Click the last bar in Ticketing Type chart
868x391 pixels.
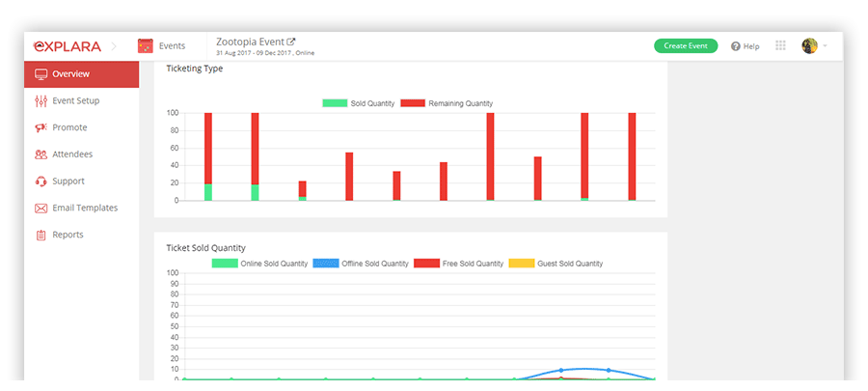[632, 156]
